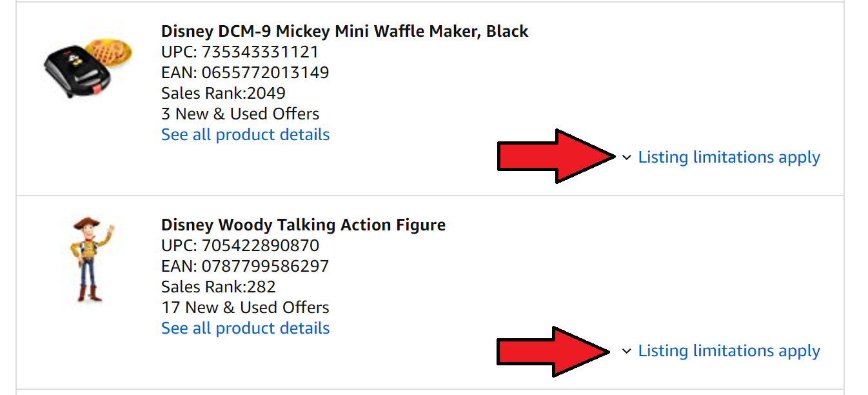The width and height of the screenshot is (868, 395).
Task: Click the Disney Woody Talking Action Figure title
Action: [x=303, y=225]
